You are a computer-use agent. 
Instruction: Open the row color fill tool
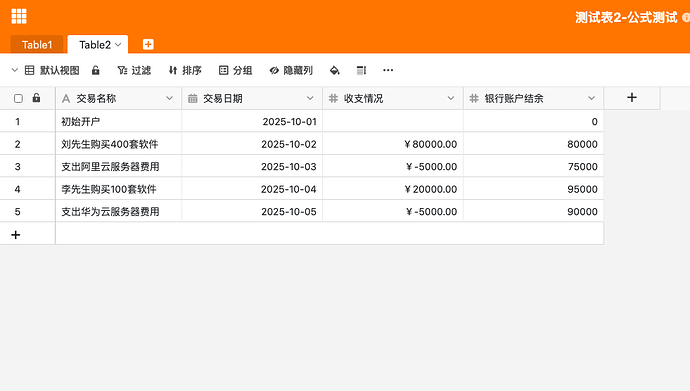pos(334,70)
